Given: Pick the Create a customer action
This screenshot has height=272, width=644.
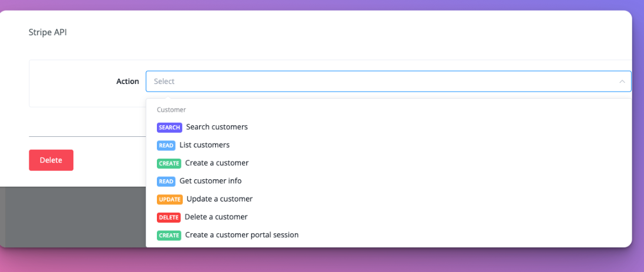Looking at the screenshot, I should (217, 163).
